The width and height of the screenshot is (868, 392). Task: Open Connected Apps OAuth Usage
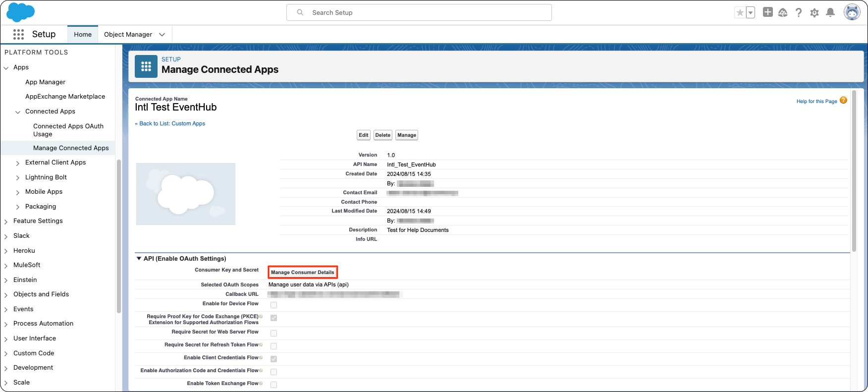click(x=68, y=130)
